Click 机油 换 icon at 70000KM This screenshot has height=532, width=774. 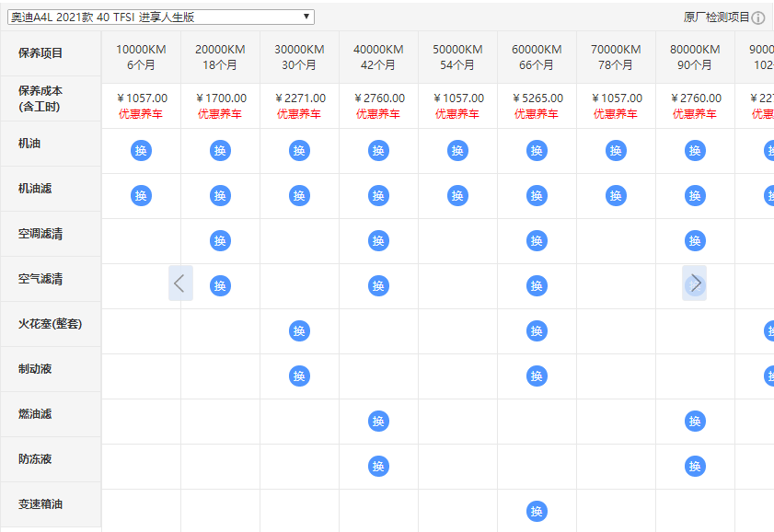(x=616, y=151)
